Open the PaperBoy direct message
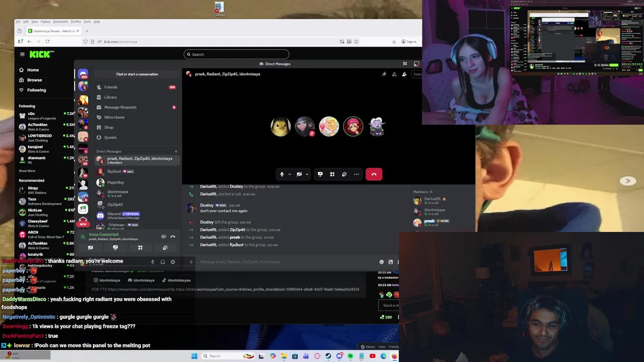644x362 pixels. click(x=136, y=183)
